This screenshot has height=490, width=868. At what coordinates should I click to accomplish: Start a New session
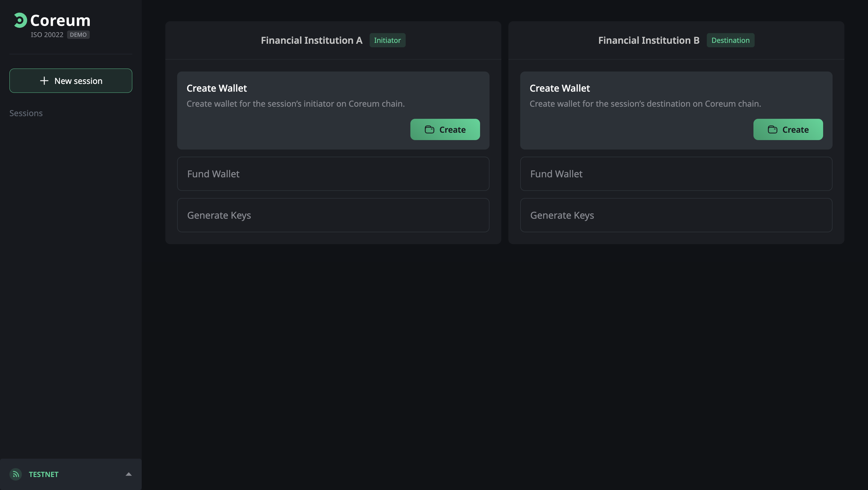[71, 81]
